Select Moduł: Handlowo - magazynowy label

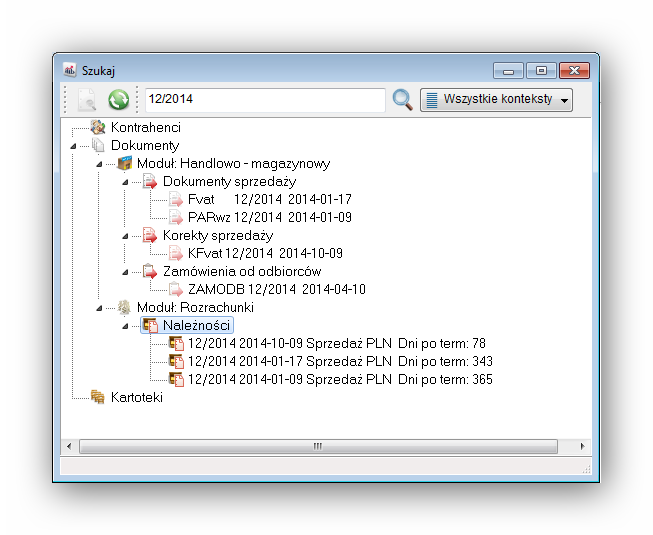click(233, 163)
